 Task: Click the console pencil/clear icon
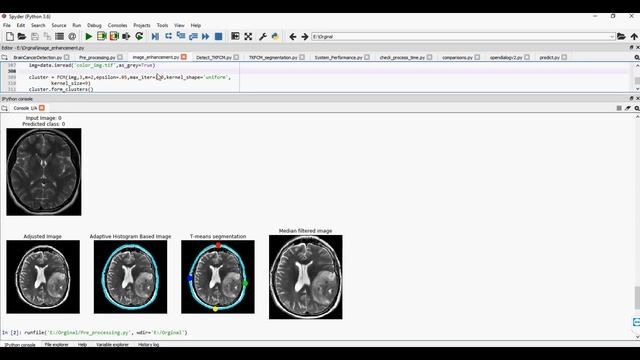pyautogui.click(x=628, y=108)
